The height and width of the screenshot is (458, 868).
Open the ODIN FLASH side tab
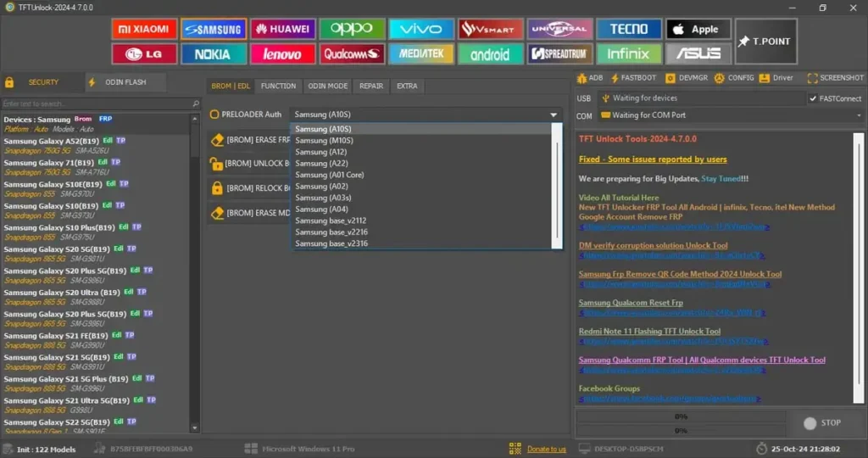(x=125, y=82)
